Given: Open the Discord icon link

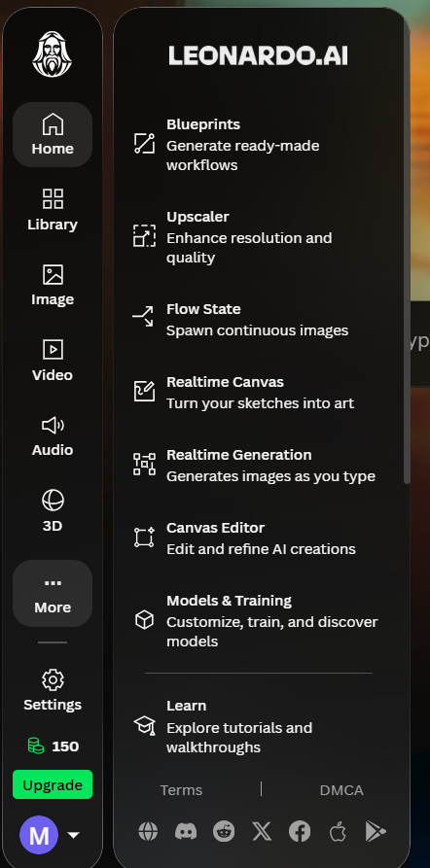Looking at the screenshot, I should [186, 831].
